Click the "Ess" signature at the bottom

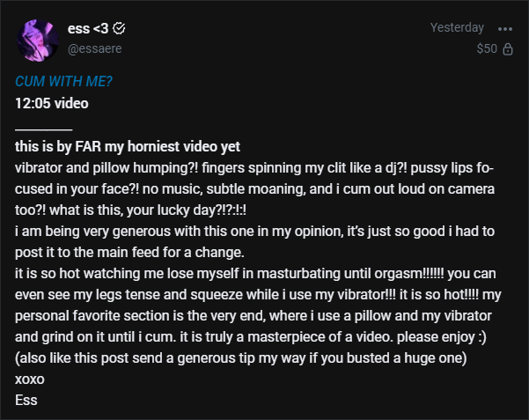25,401
